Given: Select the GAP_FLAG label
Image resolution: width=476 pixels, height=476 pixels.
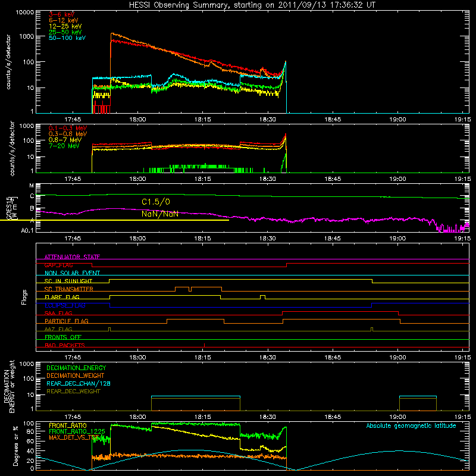Looking at the screenshot, I should pyautogui.click(x=58, y=265).
